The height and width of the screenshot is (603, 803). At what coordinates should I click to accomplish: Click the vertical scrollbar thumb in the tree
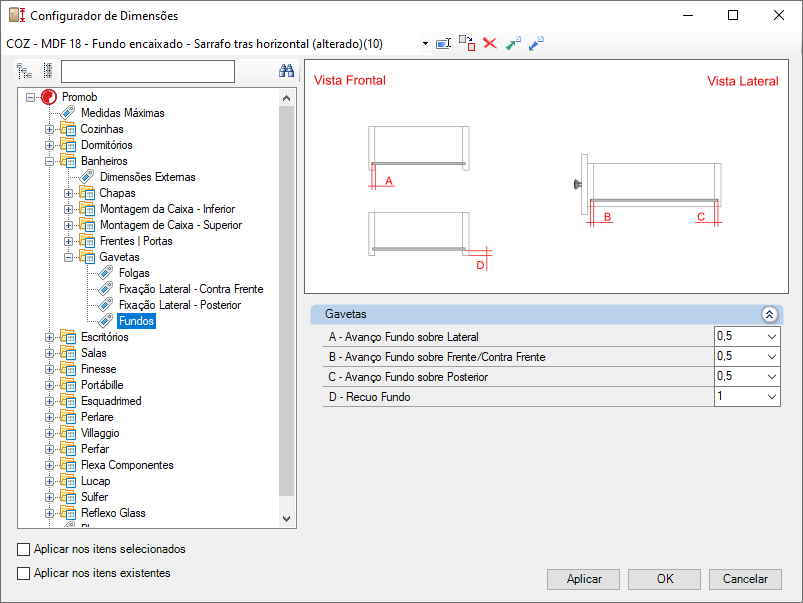pyautogui.click(x=286, y=301)
